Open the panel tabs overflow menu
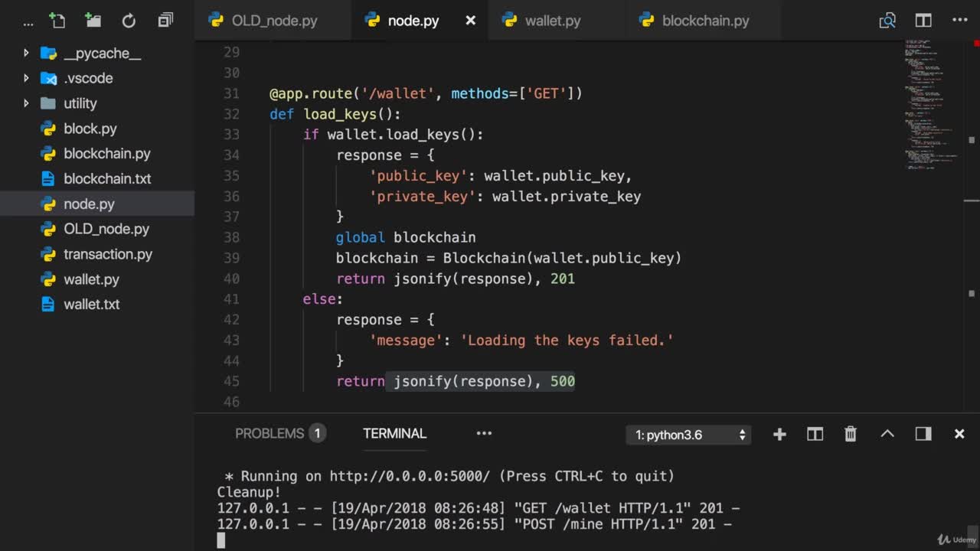The image size is (980, 551). coord(484,433)
